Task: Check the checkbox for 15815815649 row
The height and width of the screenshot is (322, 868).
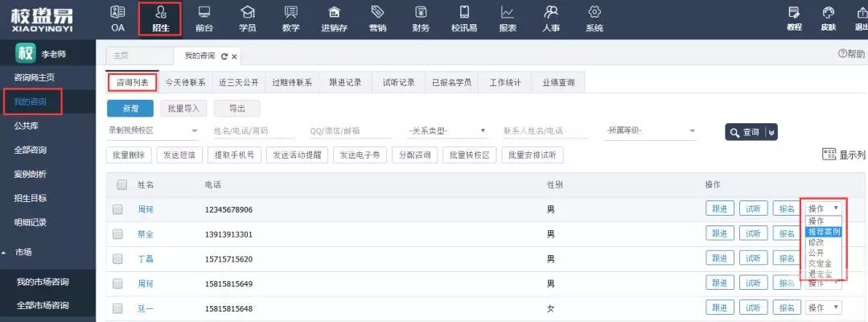Action: pos(117,283)
